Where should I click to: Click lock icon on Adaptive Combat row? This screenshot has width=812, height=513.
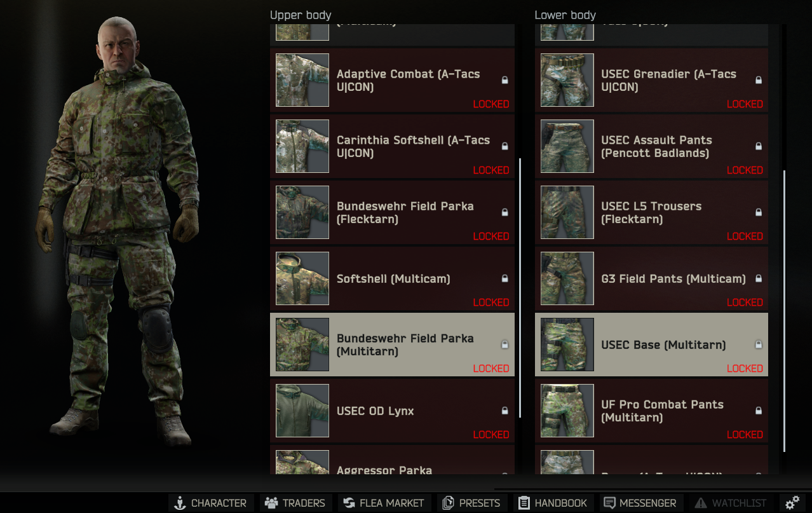505,80
